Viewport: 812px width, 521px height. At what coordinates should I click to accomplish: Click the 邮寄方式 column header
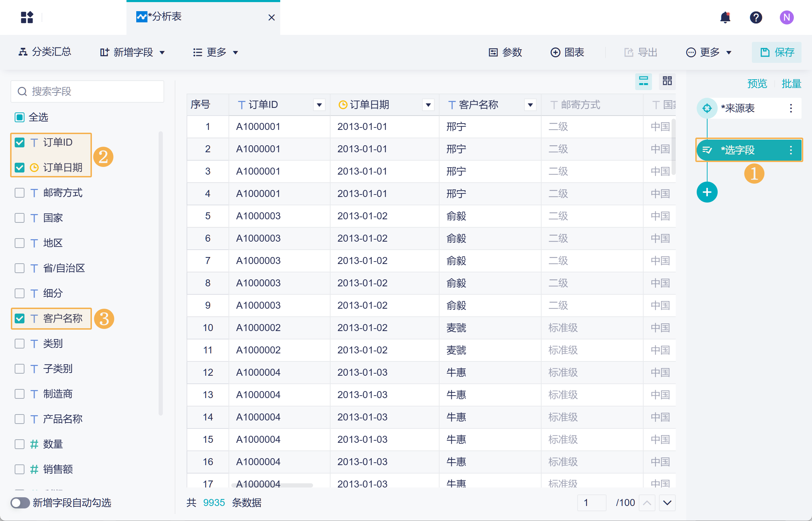pos(592,105)
